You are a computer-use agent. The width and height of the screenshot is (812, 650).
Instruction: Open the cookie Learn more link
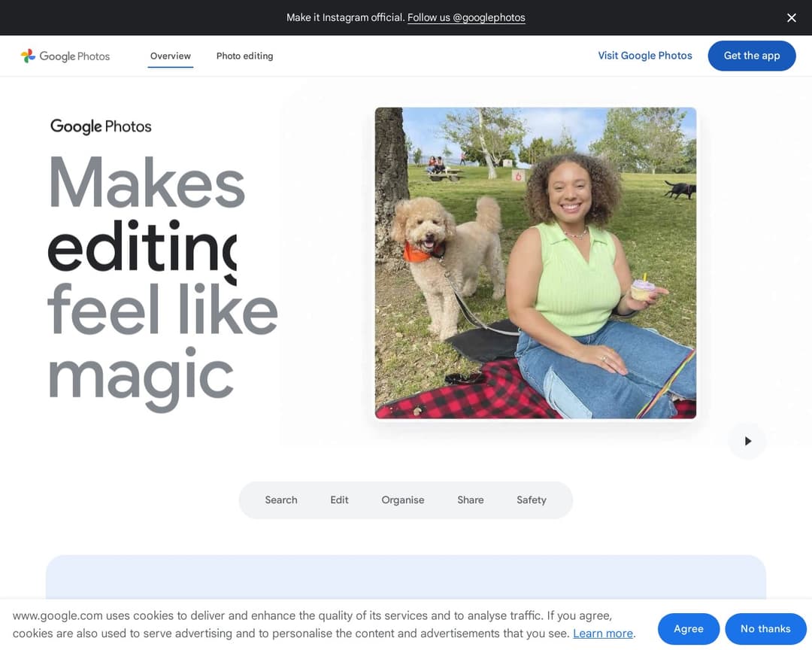(603, 633)
